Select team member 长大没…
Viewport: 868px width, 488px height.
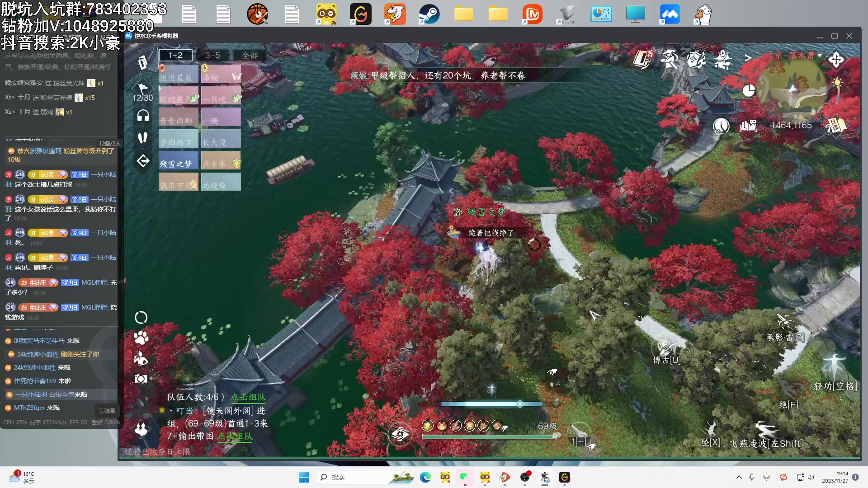pyautogui.click(x=221, y=139)
